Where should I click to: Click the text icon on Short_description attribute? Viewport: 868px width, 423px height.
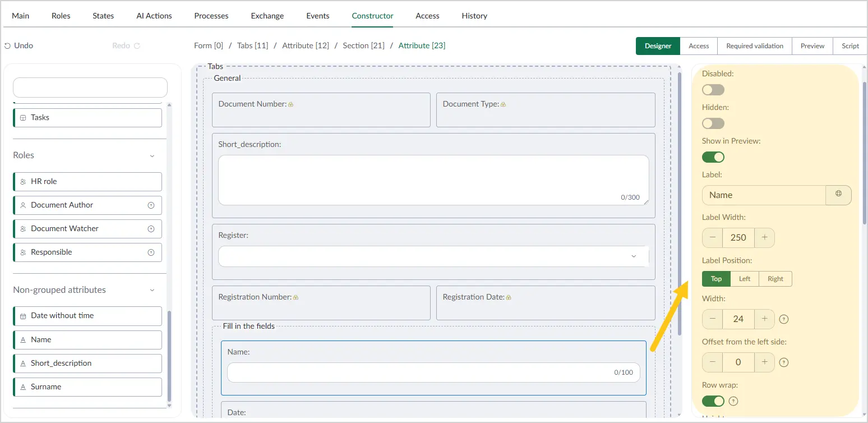[x=23, y=364]
